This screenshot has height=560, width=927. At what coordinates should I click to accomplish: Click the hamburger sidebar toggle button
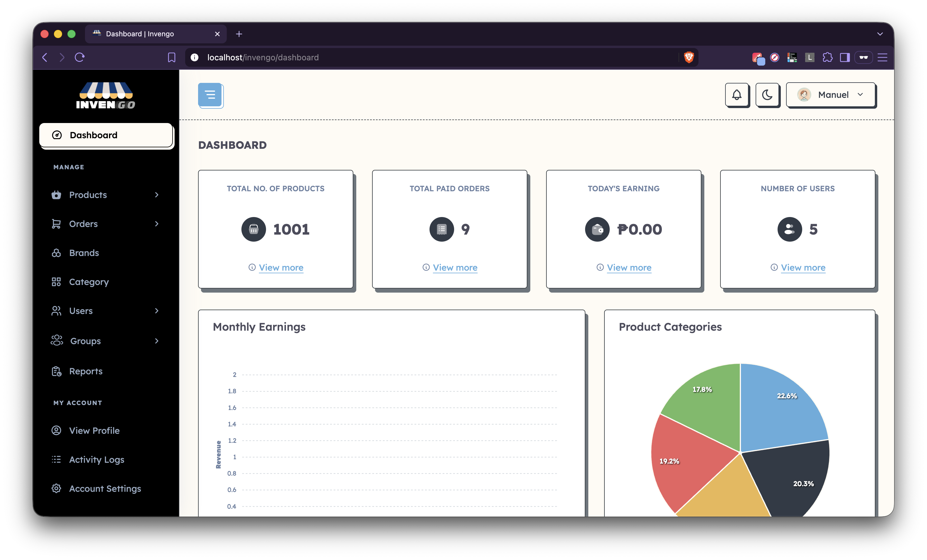pos(210,95)
